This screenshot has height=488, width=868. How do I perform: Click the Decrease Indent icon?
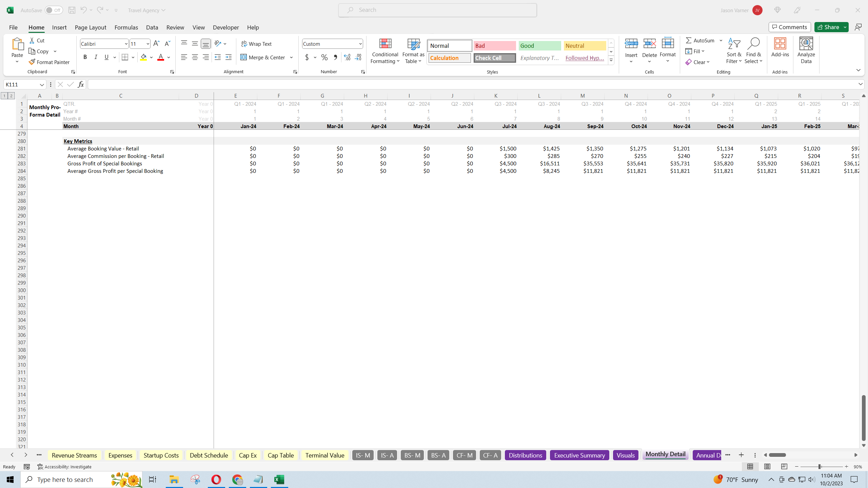218,57
